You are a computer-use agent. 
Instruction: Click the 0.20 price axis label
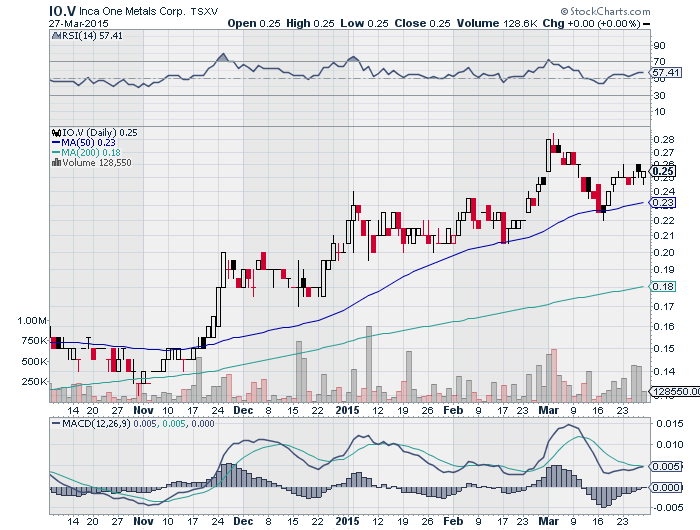click(664, 252)
